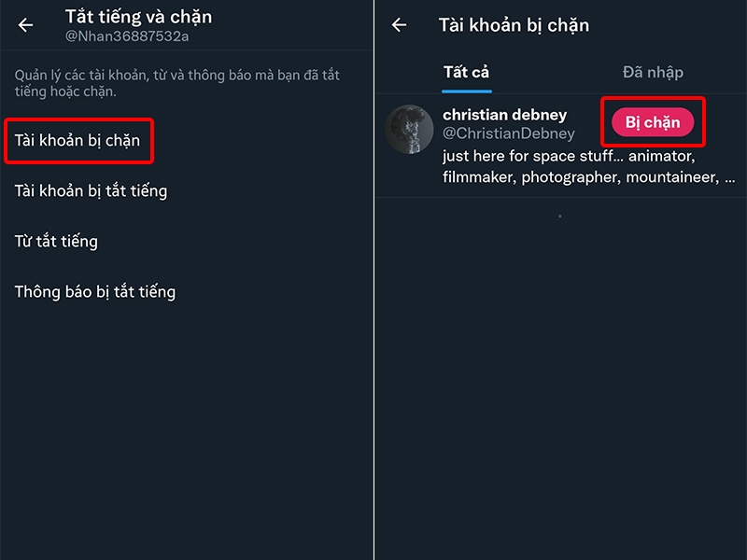Toggle blocked status for christian debney
The image size is (747, 560).
[x=653, y=121]
